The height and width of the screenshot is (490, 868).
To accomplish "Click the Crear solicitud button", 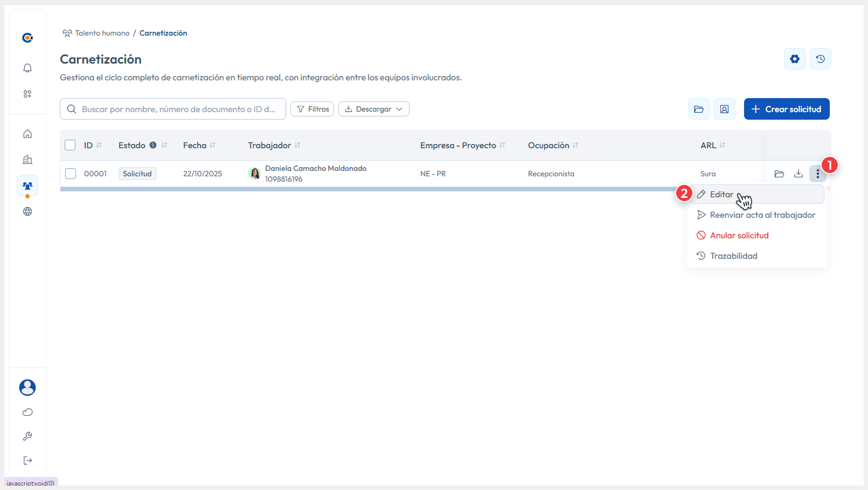I will coord(787,109).
